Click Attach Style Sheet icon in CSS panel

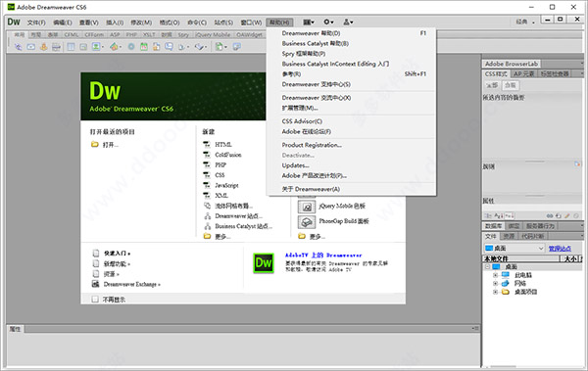click(550, 216)
